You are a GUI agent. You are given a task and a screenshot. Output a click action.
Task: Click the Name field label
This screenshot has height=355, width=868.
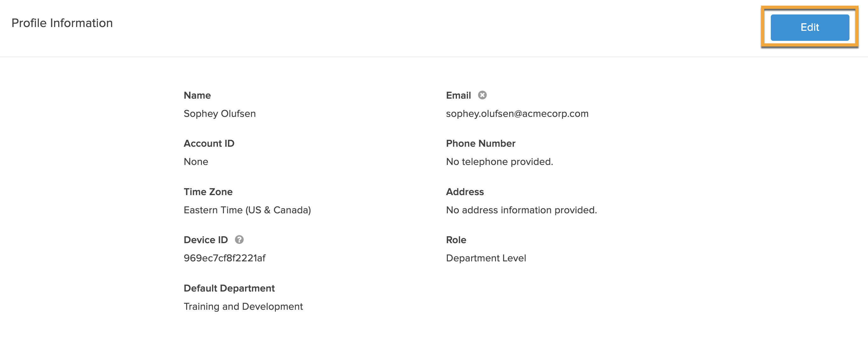(197, 95)
